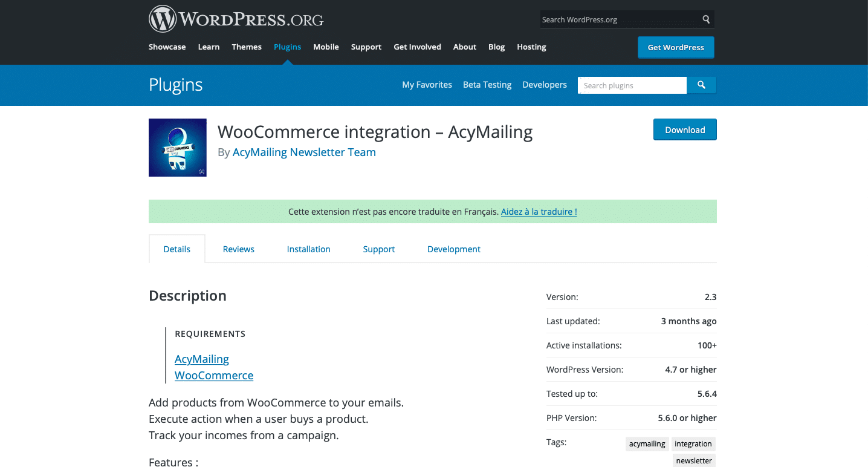Open My Favorites link
This screenshot has width=868, height=467.
point(427,85)
